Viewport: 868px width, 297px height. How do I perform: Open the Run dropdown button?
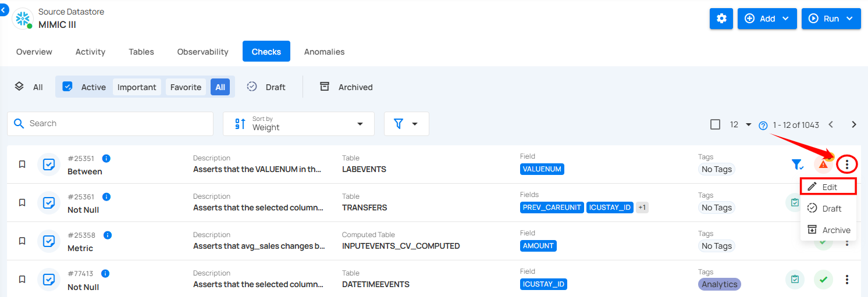[831, 19]
